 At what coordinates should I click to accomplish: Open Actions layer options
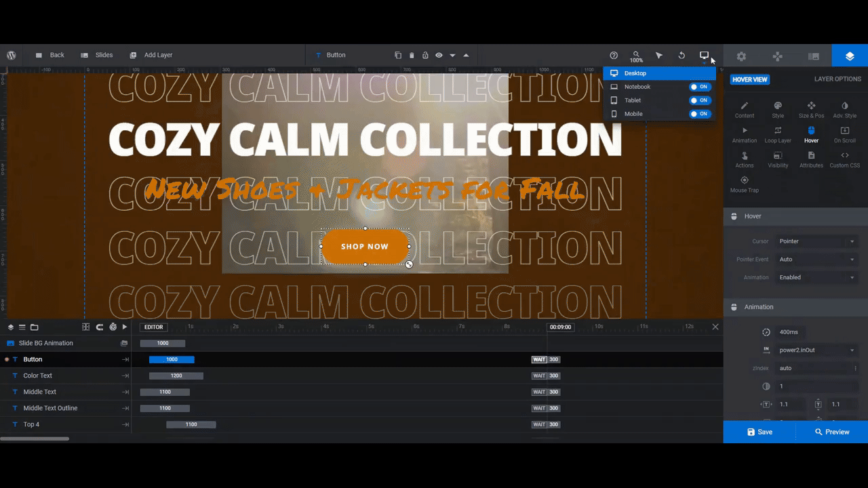pos(745,160)
